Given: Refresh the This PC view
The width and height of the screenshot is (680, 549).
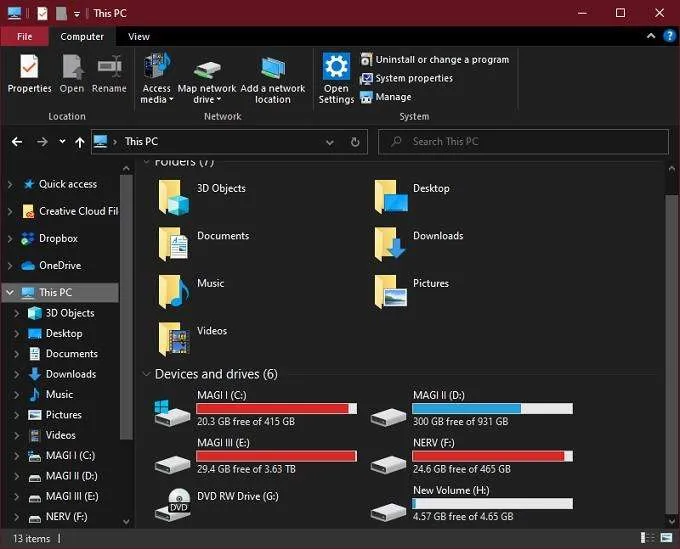Looking at the screenshot, I should point(355,142).
